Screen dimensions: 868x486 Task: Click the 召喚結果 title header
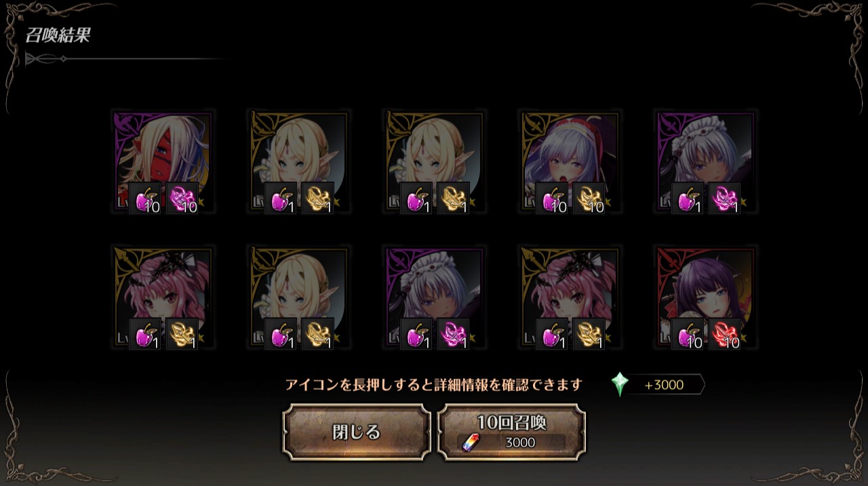pos(58,35)
